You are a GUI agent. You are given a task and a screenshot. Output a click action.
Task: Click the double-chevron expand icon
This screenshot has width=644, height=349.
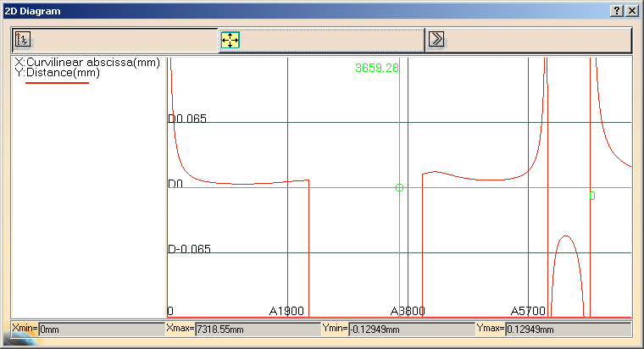(x=436, y=40)
